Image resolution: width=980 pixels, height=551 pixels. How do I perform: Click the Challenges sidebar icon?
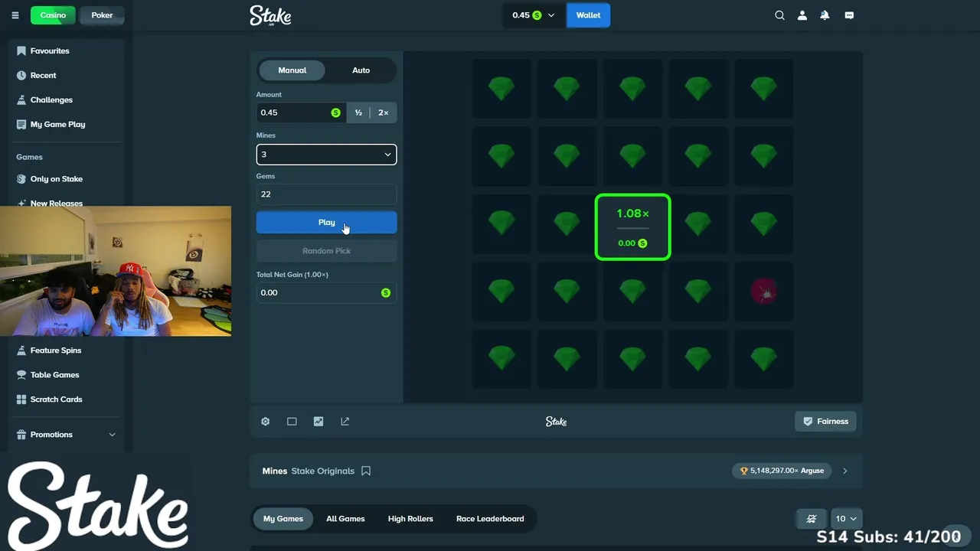21,99
